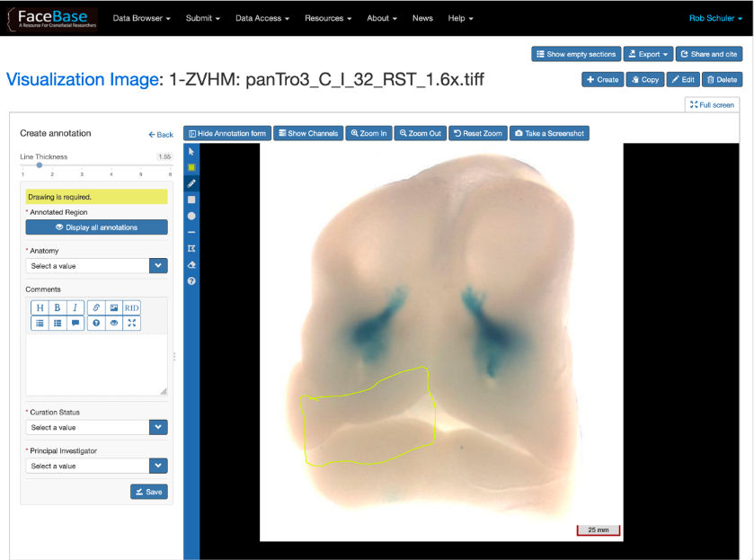
Task: Toggle Hide Annotation form
Action: tap(227, 133)
